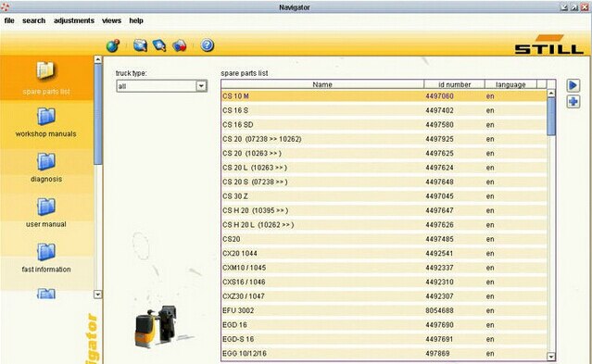Sort list by the id number column header
This screenshot has height=364, width=592.
(x=454, y=84)
